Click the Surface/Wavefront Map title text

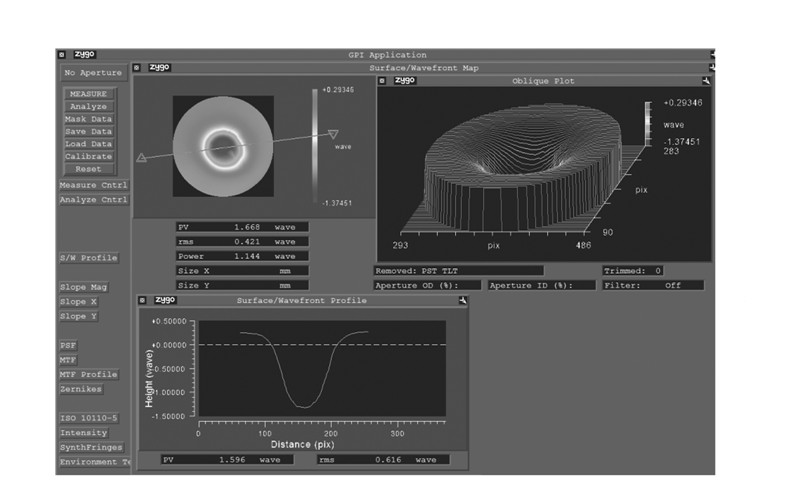pyautogui.click(x=424, y=68)
